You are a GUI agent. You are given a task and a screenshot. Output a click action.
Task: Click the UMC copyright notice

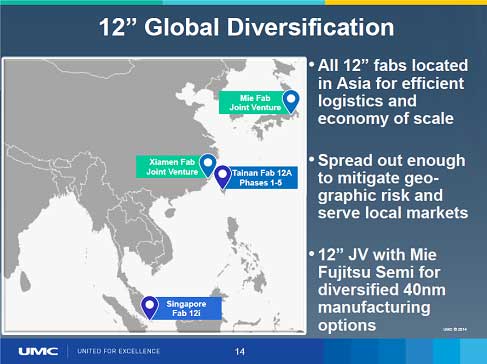point(455,329)
